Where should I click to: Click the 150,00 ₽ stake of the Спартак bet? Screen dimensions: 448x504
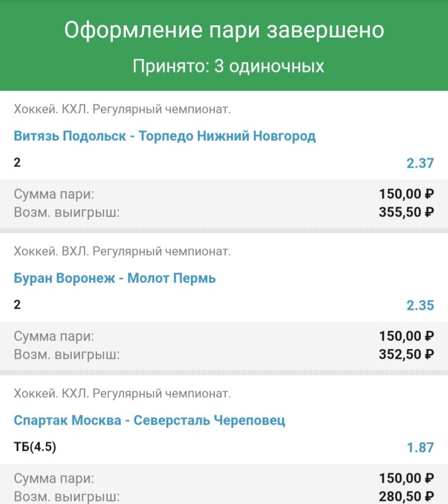click(x=406, y=479)
